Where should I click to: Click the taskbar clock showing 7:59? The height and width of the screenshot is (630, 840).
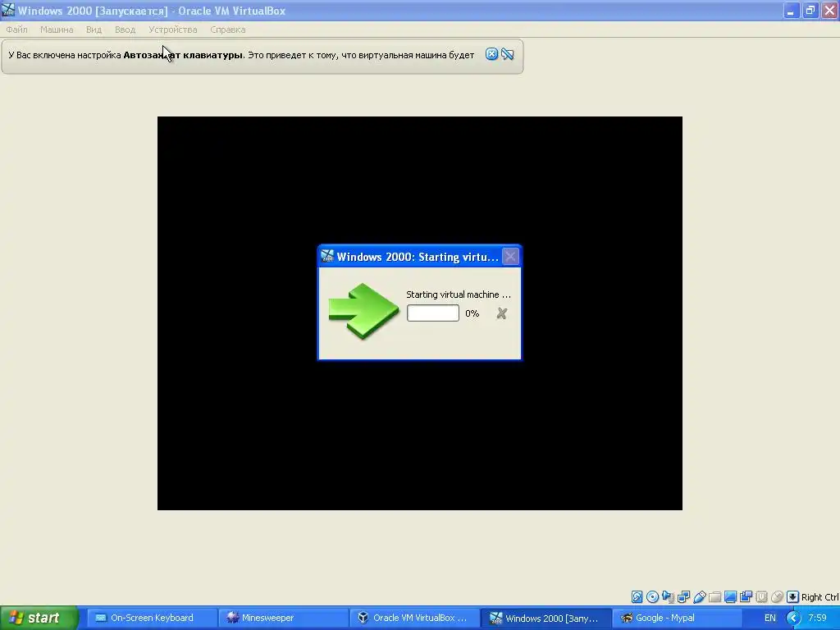point(817,618)
